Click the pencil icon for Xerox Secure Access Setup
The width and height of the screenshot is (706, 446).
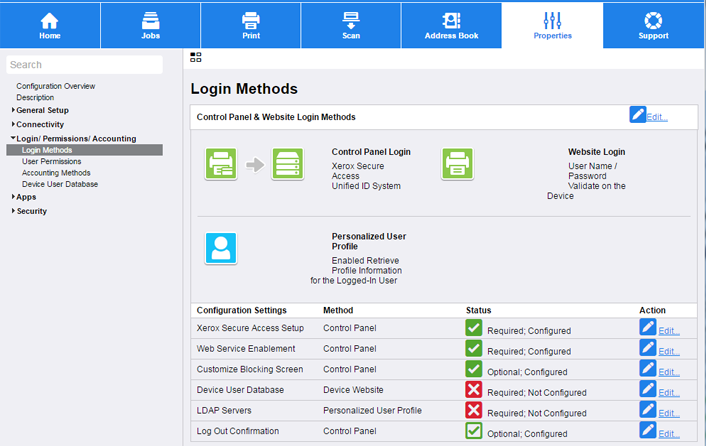[x=648, y=327]
